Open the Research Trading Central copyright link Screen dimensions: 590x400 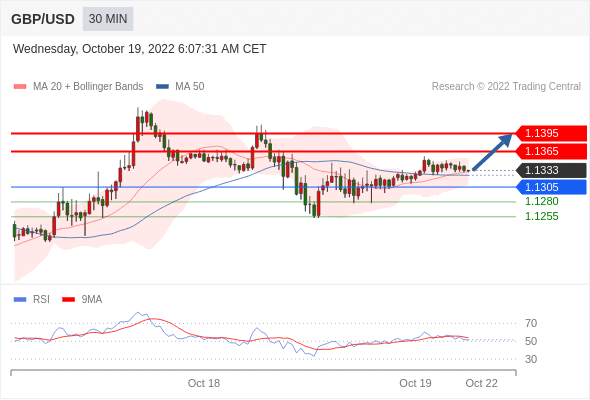coord(506,87)
